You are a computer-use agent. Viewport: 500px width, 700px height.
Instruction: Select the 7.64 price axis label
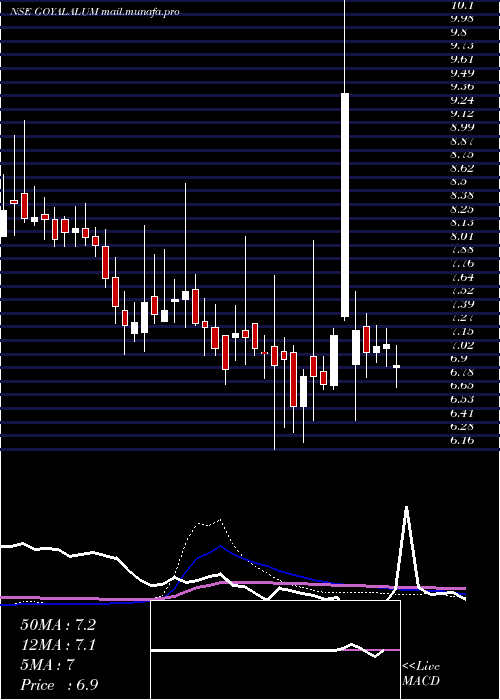[x=462, y=277]
